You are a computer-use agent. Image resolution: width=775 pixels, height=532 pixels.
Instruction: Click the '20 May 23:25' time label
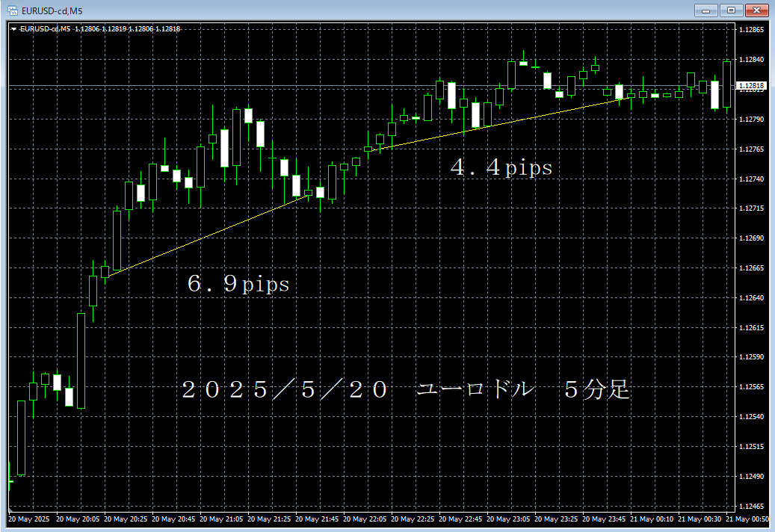pos(556,519)
